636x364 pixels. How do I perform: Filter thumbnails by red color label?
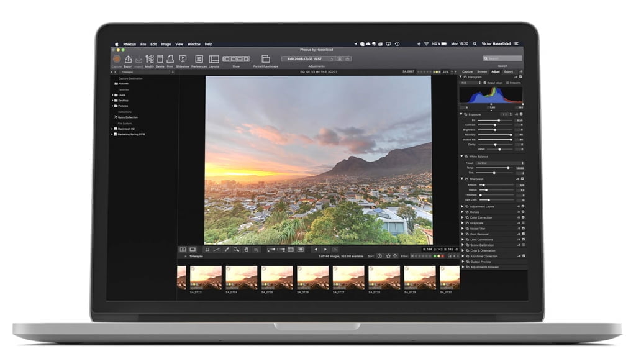[x=442, y=256]
